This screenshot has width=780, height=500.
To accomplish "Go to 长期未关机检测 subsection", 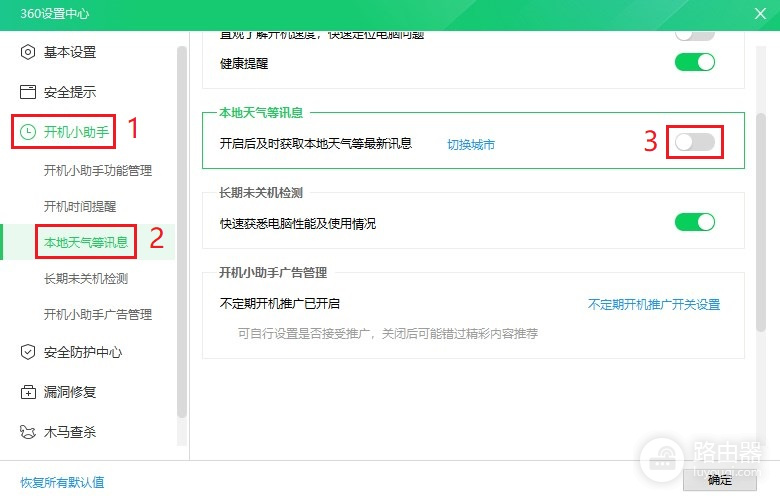I will [x=86, y=279].
